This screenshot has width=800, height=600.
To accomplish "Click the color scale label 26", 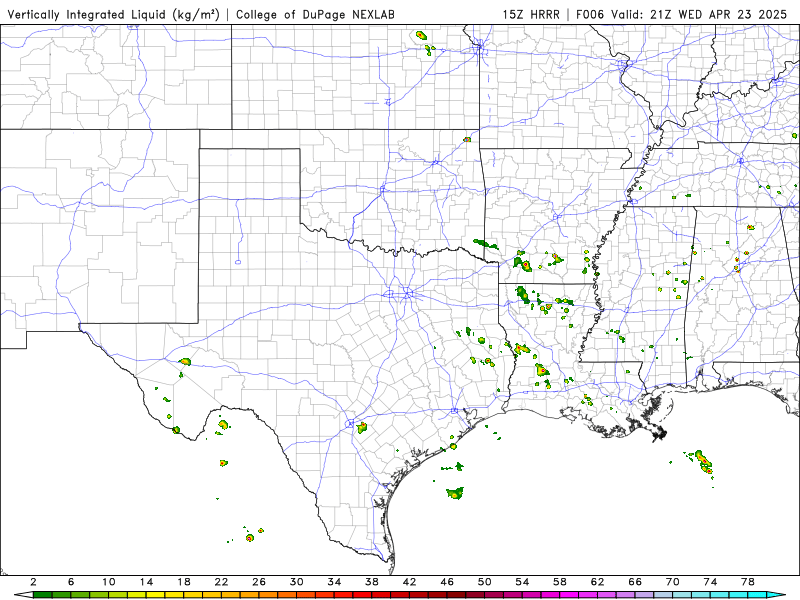I will point(259,582).
